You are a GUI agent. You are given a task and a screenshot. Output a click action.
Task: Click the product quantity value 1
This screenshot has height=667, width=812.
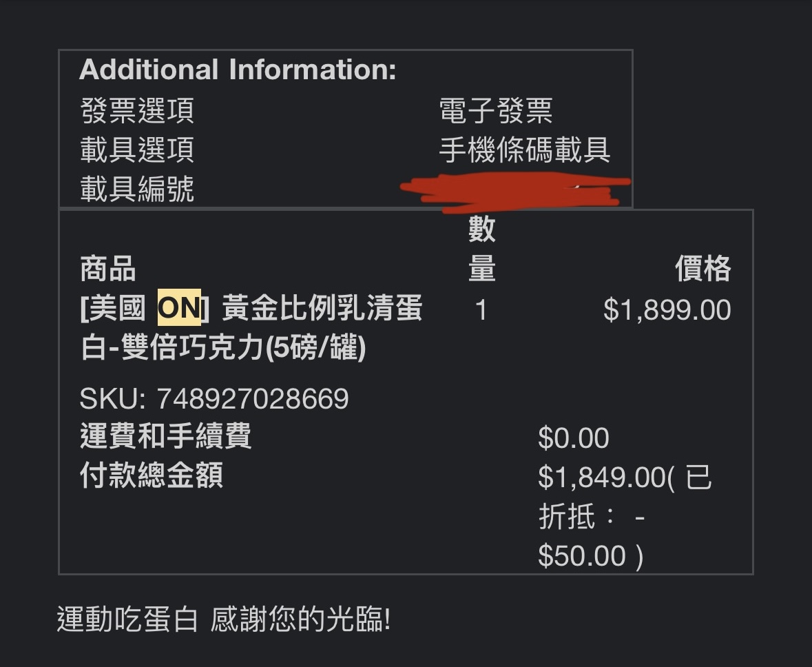click(x=481, y=310)
